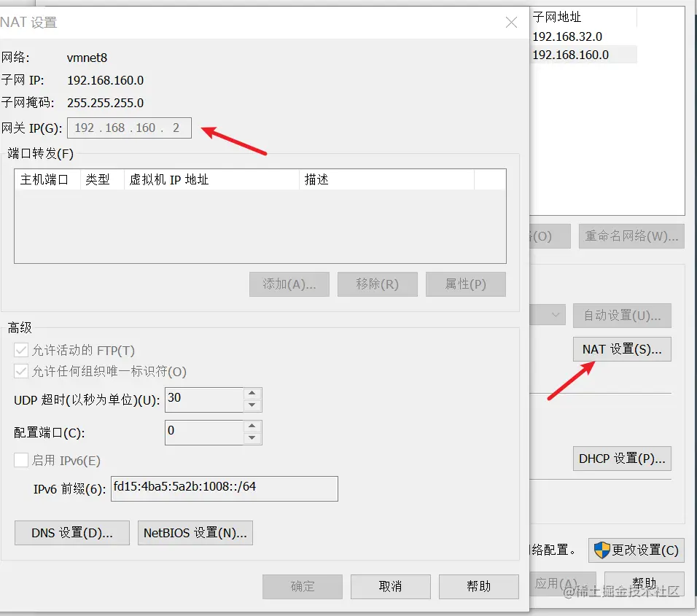Screen dimensions: 697x616
Task: Increase 配置端口 with up arrow
Action: pos(252,426)
